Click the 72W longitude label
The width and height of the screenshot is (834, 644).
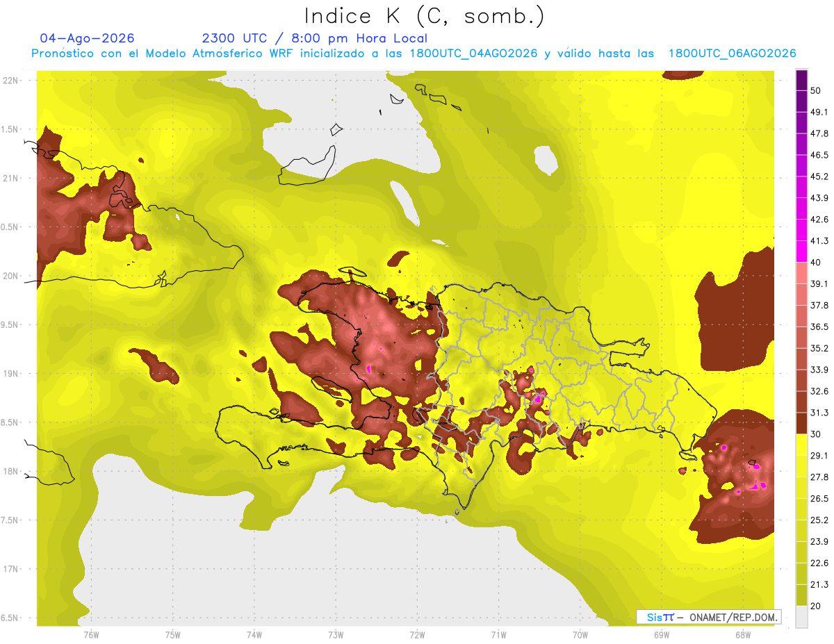click(418, 634)
